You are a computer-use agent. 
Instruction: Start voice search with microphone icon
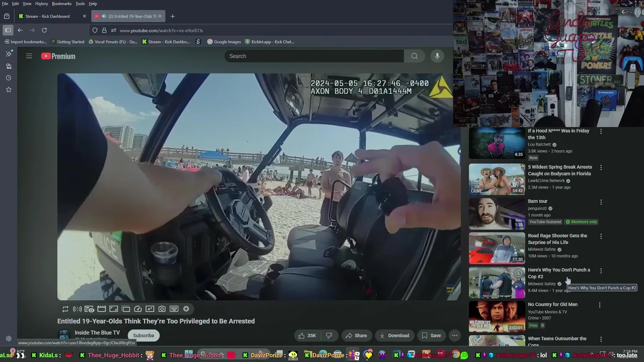point(437,56)
